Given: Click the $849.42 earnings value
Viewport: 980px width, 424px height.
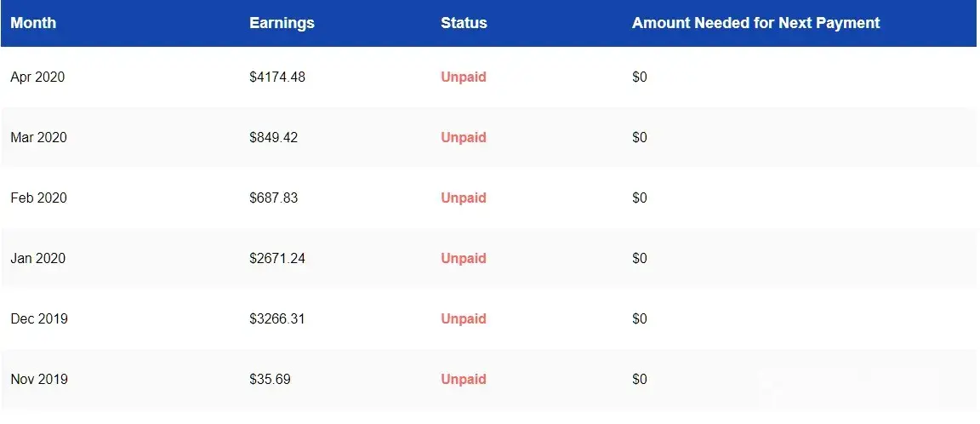Looking at the screenshot, I should click(273, 137).
